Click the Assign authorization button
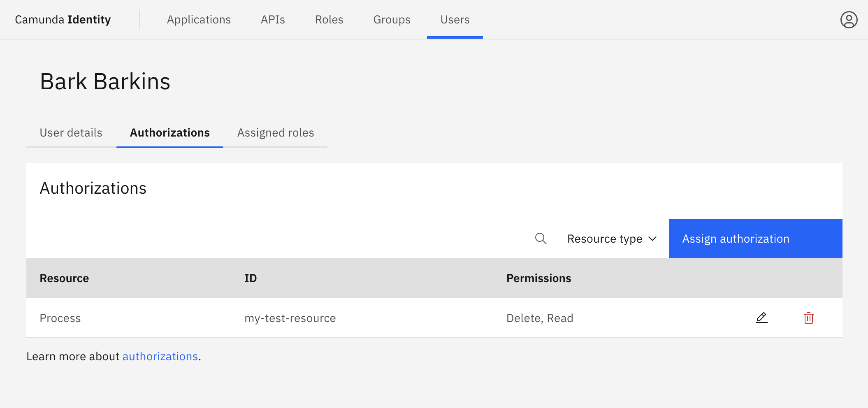This screenshot has width=868, height=408. point(736,239)
